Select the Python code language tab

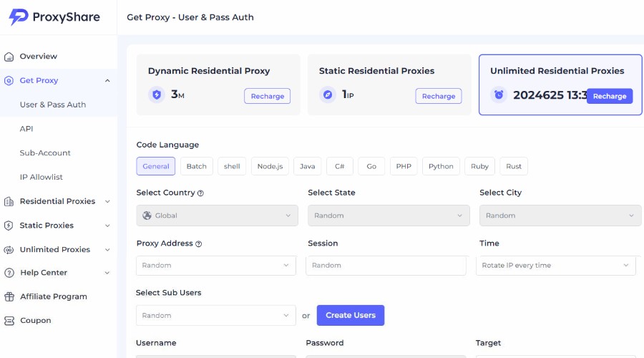[x=441, y=166]
